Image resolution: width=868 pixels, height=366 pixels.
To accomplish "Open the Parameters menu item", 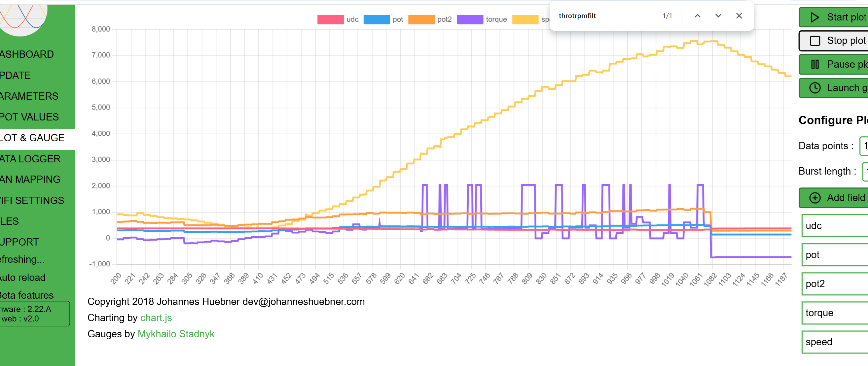I will (x=29, y=96).
